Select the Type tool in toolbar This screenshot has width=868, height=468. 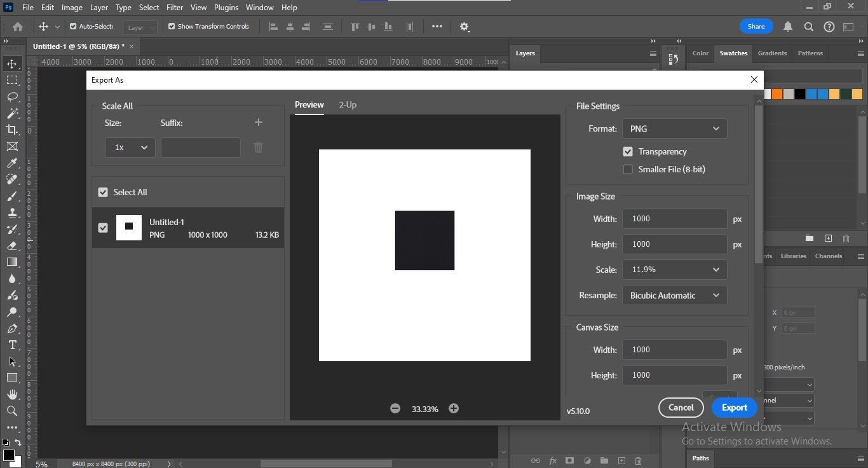pos(12,345)
